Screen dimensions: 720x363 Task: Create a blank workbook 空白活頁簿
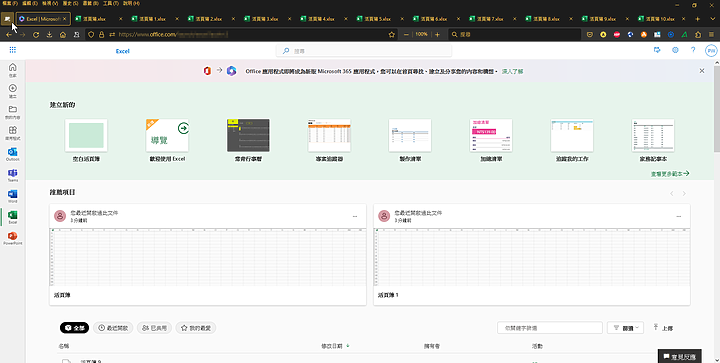[x=86, y=135]
